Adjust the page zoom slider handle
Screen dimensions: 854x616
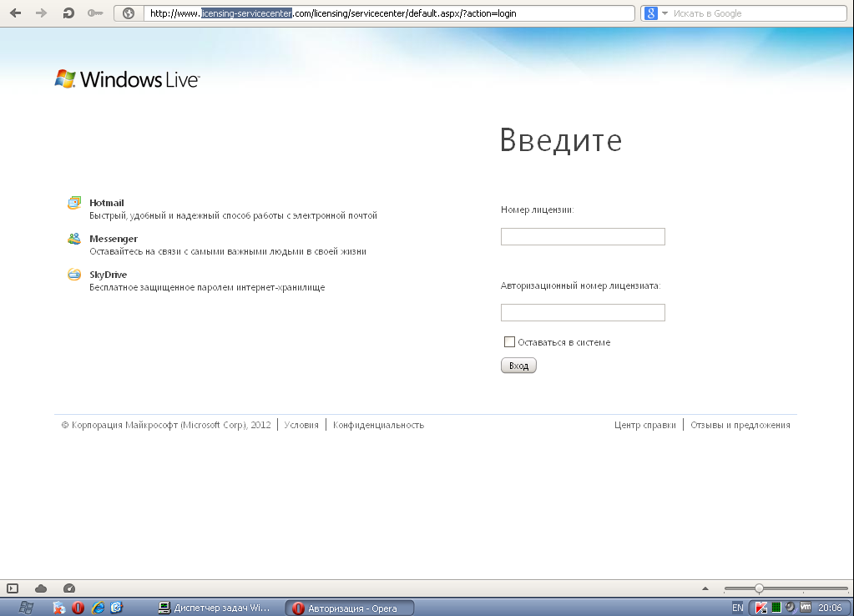pos(759,588)
